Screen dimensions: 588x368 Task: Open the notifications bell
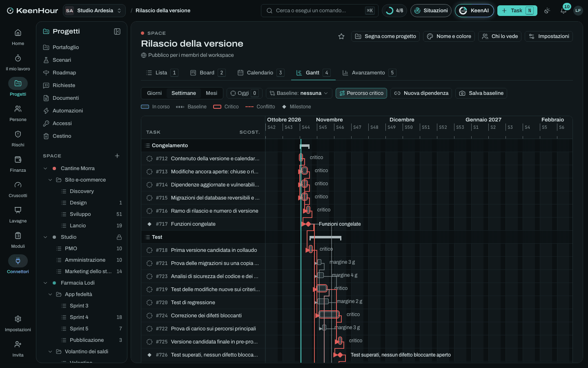pos(563,11)
